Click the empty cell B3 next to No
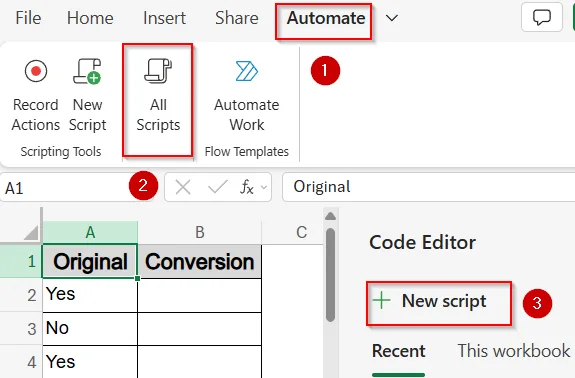Viewport: 575px width, 378px height. 199,329
